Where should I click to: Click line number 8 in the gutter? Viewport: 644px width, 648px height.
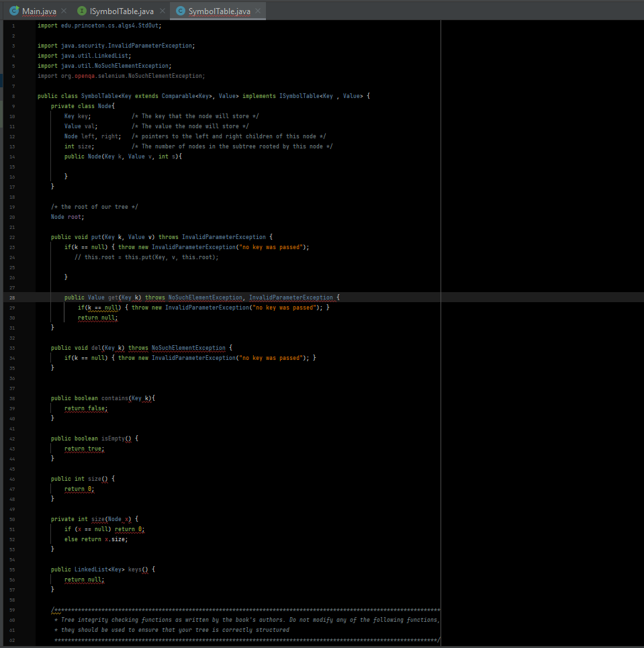click(x=13, y=96)
